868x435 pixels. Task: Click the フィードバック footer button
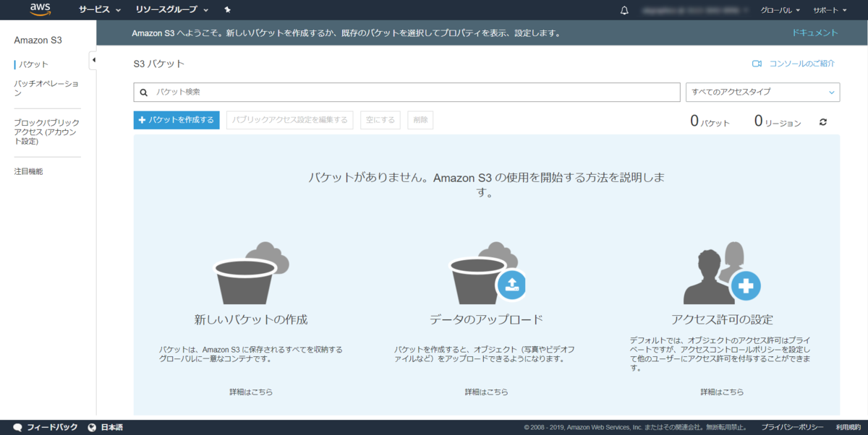point(46,428)
